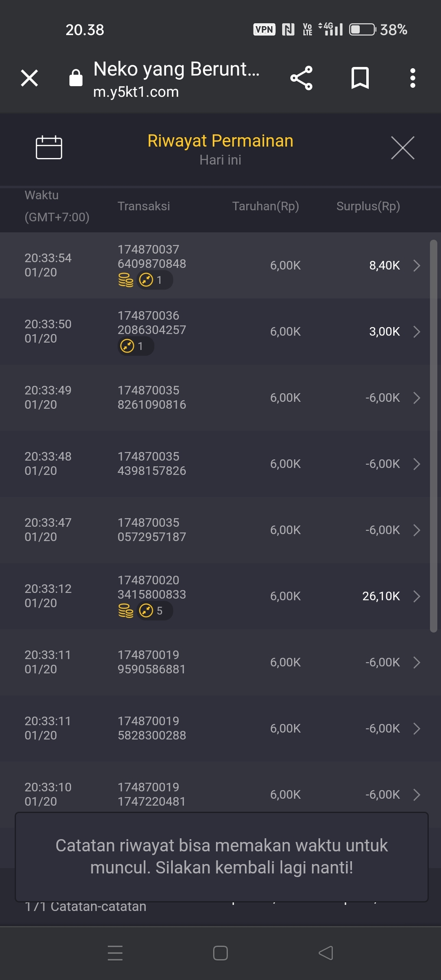Viewport: 441px width, 980px height.
Task: Open transaction 1748700358261090816 entry
Action: 152,397
